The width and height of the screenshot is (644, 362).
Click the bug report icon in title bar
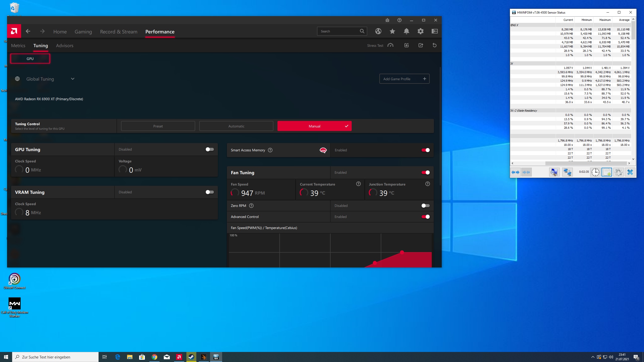tap(387, 20)
